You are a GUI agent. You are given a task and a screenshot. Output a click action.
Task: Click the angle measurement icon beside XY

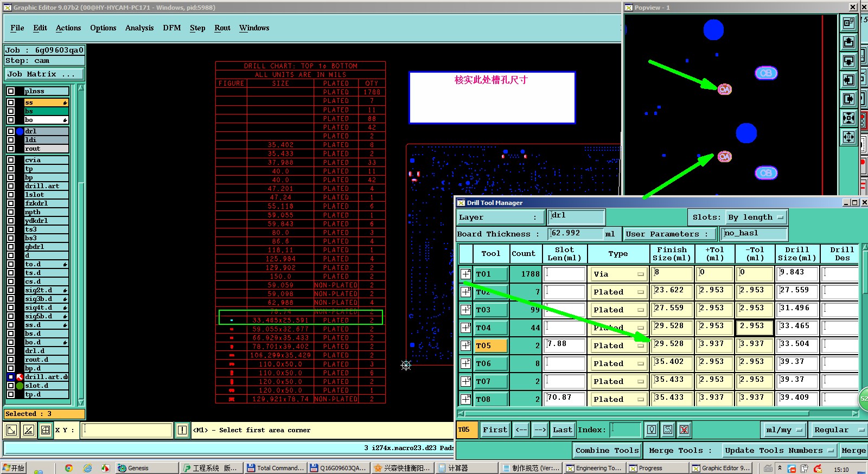pyautogui.click(x=29, y=430)
